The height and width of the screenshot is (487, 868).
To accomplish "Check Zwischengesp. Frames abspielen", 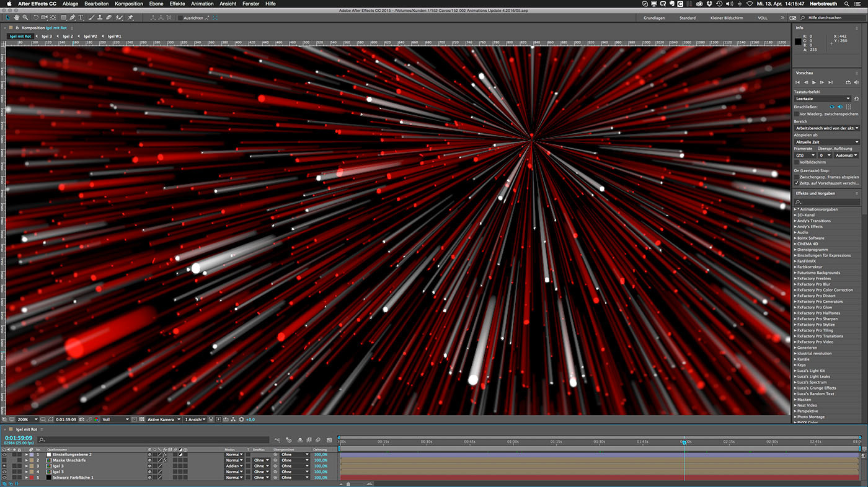I will [797, 177].
